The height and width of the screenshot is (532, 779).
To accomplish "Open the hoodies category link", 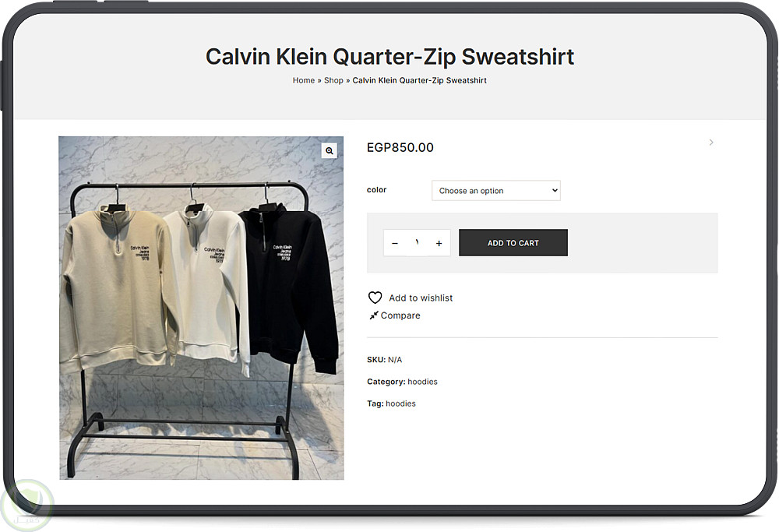I will [x=422, y=382].
